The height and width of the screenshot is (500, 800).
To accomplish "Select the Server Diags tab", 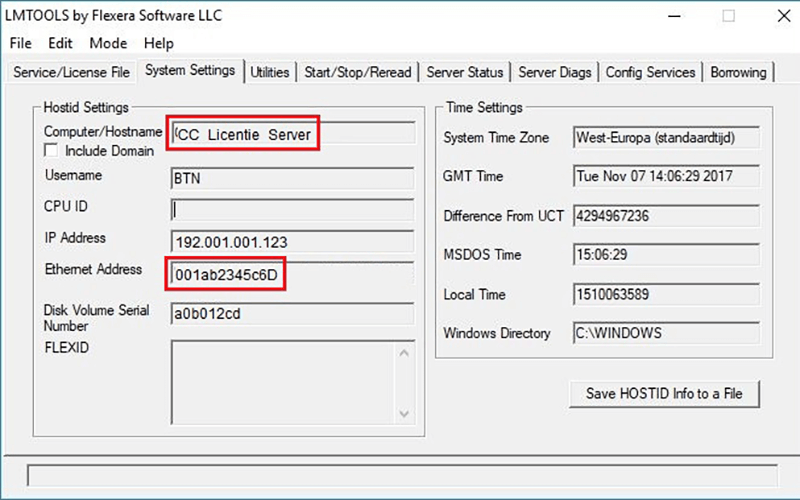I will [555, 72].
